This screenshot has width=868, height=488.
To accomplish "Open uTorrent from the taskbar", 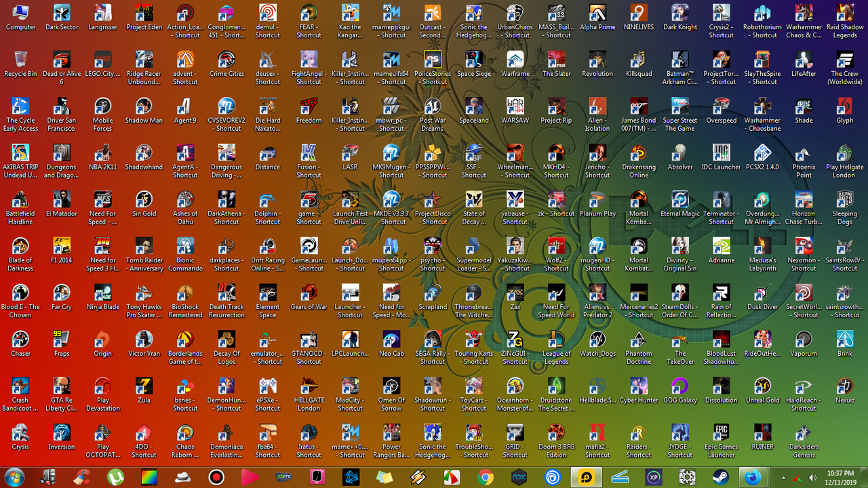I will (x=116, y=477).
